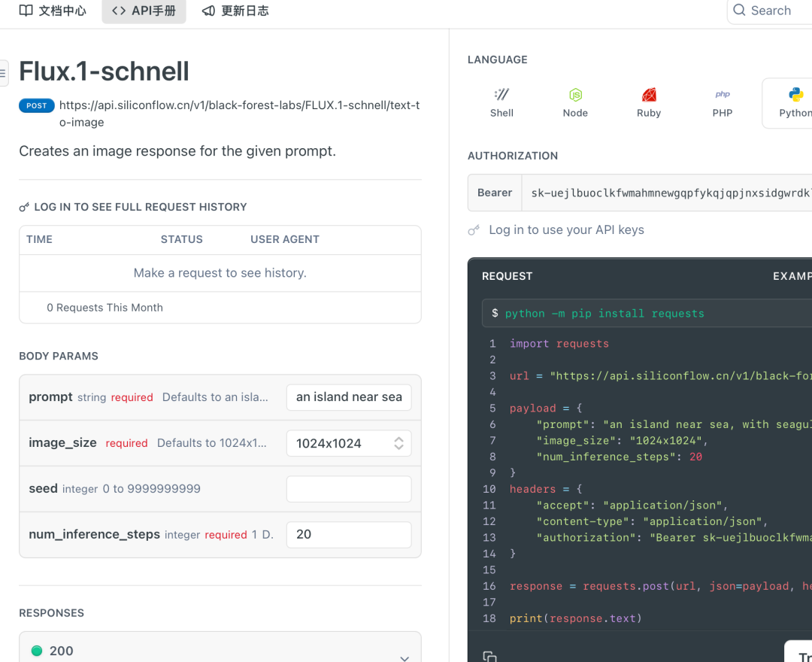Click the blue POST method badge
This screenshot has height=662, width=812.
pos(36,105)
